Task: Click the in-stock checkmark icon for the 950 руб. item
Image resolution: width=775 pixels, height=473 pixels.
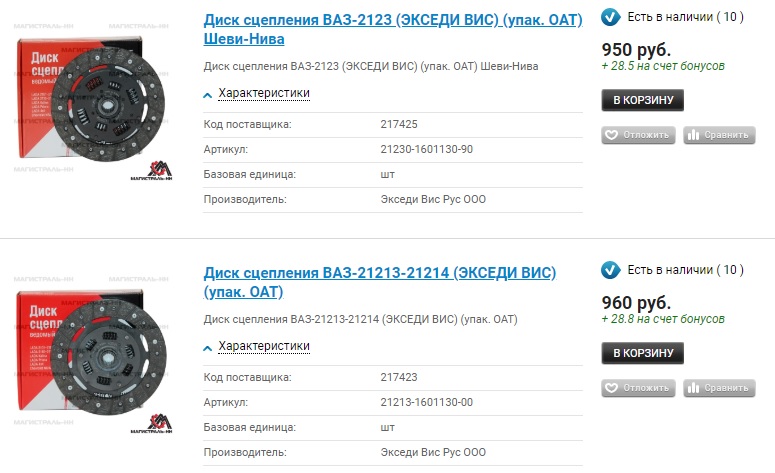Action: (611, 17)
